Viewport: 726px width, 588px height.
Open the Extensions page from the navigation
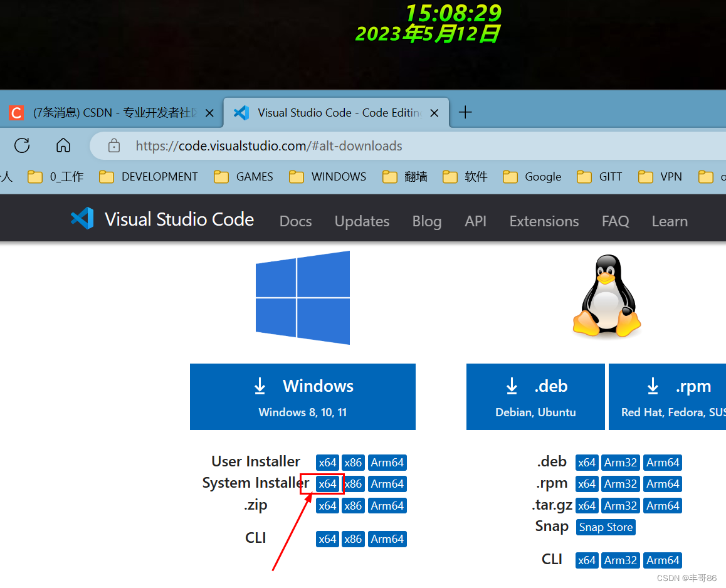[x=544, y=221]
